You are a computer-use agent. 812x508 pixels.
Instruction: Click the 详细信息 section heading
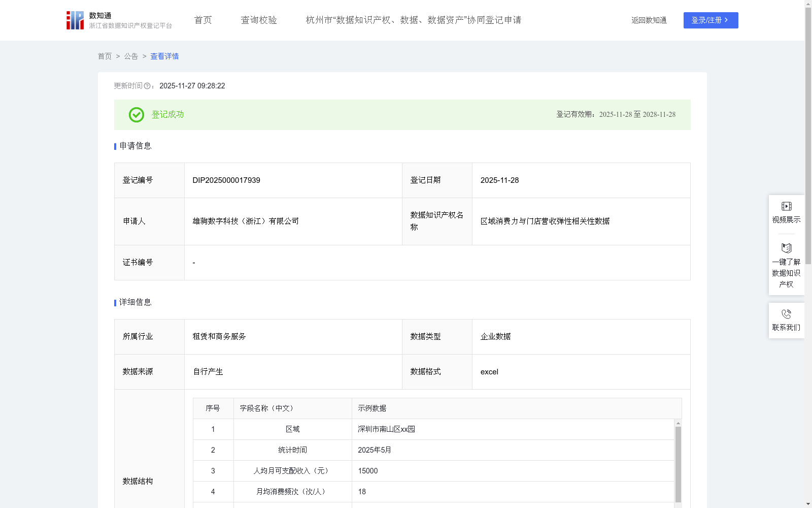click(135, 303)
